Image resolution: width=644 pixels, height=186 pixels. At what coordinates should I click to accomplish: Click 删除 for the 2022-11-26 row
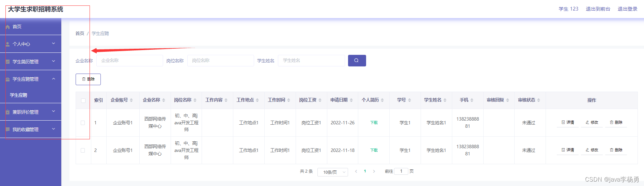(616, 122)
